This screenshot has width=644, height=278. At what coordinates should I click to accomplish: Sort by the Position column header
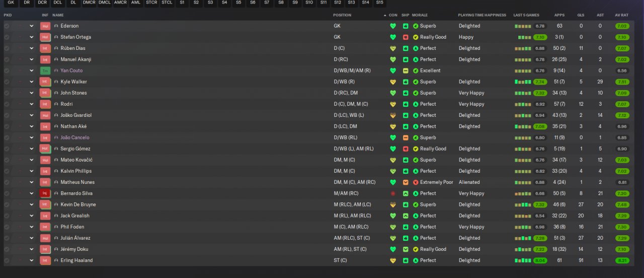(x=342, y=15)
